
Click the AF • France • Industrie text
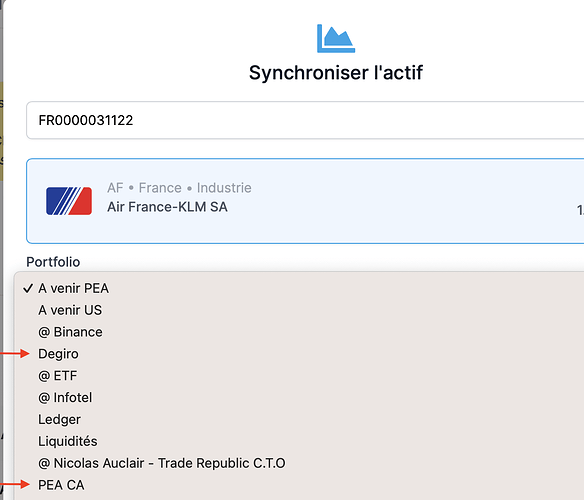pyautogui.click(x=179, y=188)
